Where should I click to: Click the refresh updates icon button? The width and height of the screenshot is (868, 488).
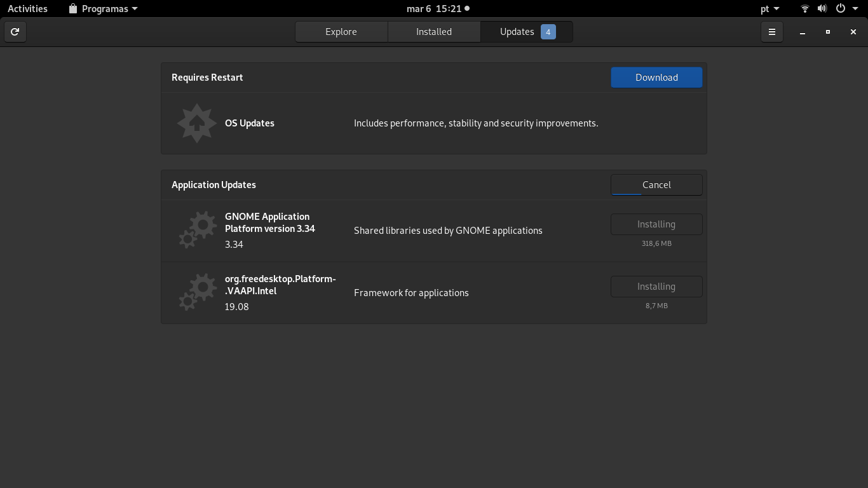pyautogui.click(x=15, y=32)
